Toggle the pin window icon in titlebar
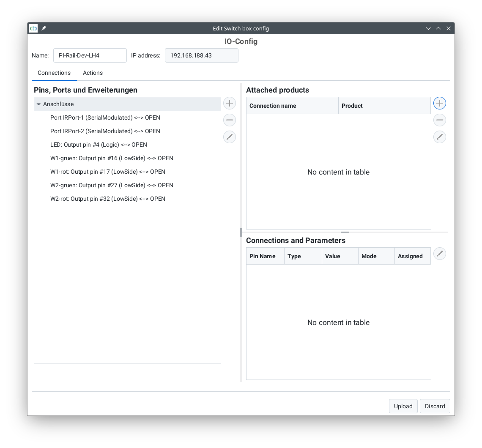 (43, 28)
